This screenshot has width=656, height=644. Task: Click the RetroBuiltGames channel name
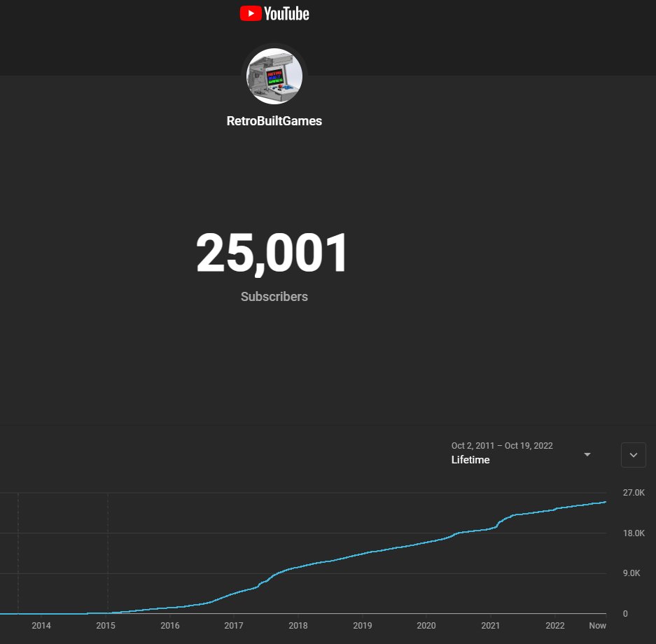pos(274,121)
